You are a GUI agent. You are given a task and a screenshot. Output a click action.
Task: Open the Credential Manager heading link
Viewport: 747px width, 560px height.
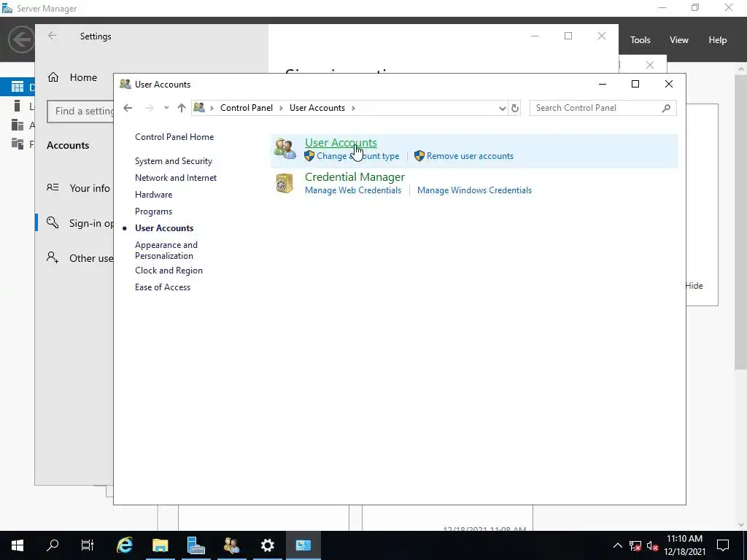tap(355, 176)
